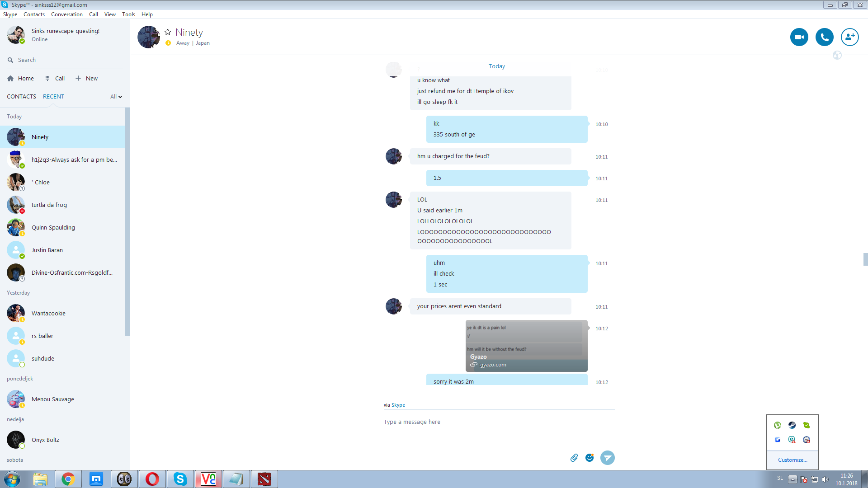Click the via Skype link
The width and height of the screenshot is (868, 488).
398,405
